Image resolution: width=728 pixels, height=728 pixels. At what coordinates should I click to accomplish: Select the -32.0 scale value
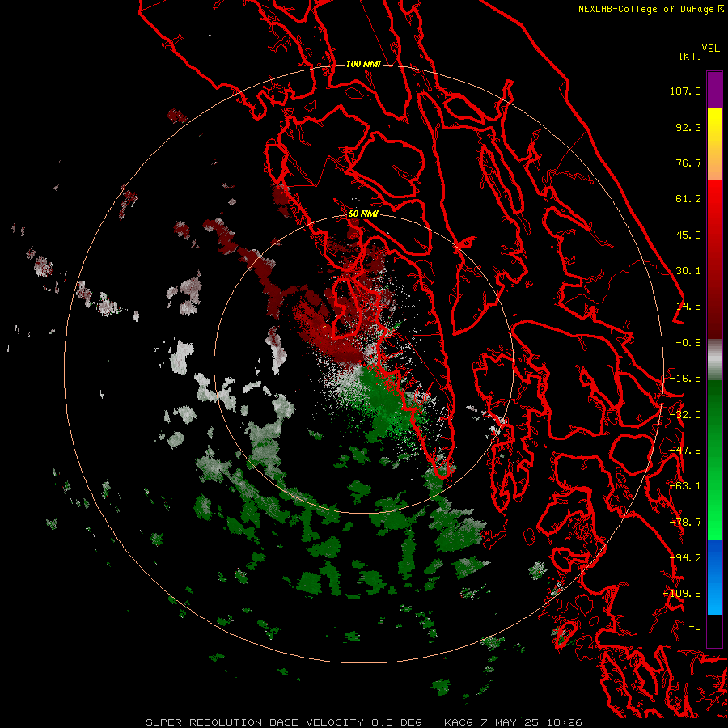pos(685,415)
